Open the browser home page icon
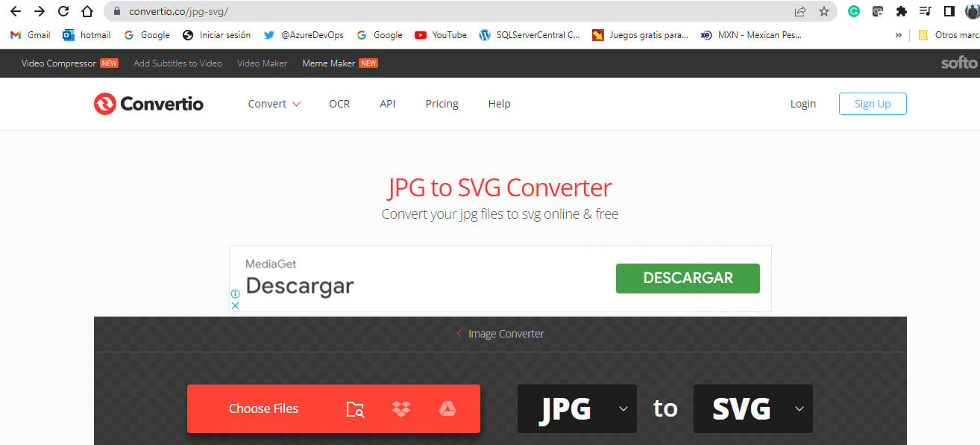Viewport: 980px width, 445px height. (x=87, y=11)
